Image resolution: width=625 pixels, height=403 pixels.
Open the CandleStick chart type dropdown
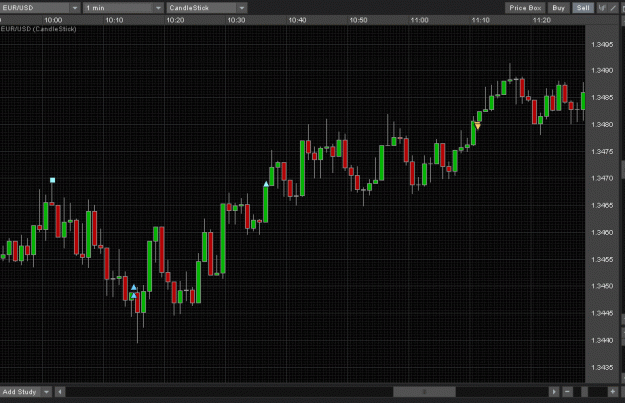tap(207, 8)
